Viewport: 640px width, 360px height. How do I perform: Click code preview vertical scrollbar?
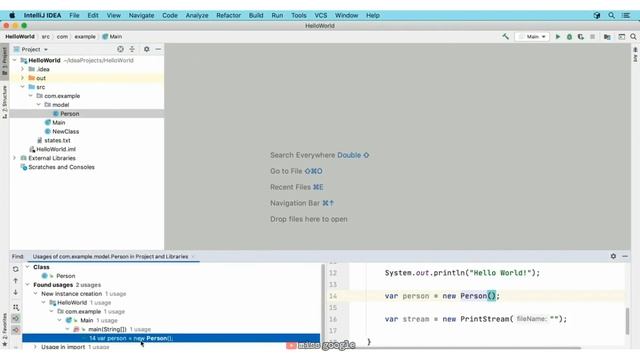pyautogui.click(x=627, y=321)
